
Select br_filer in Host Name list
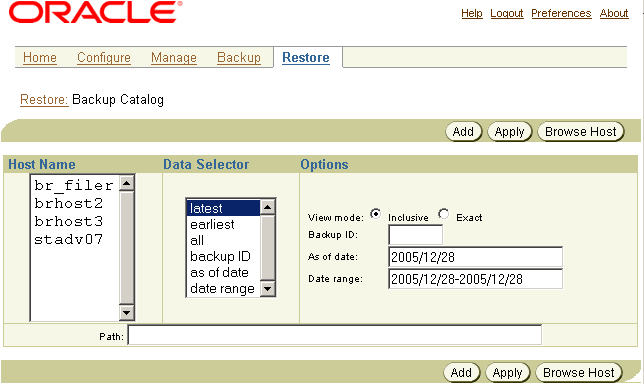(74, 185)
